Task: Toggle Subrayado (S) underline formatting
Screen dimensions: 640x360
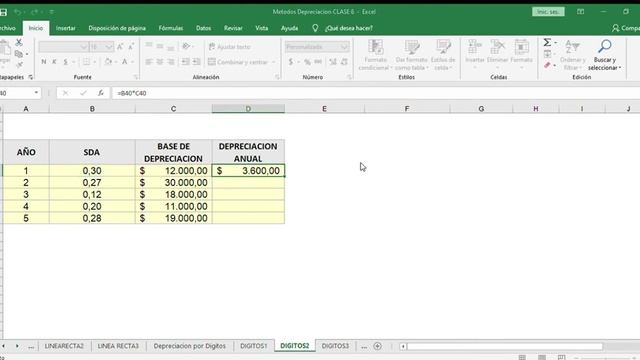Action: click(x=65, y=62)
